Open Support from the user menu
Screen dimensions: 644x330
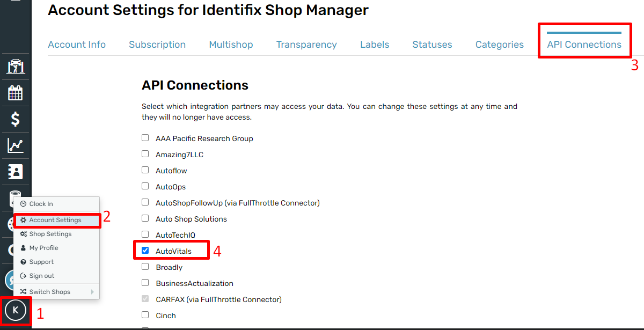click(56, 262)
